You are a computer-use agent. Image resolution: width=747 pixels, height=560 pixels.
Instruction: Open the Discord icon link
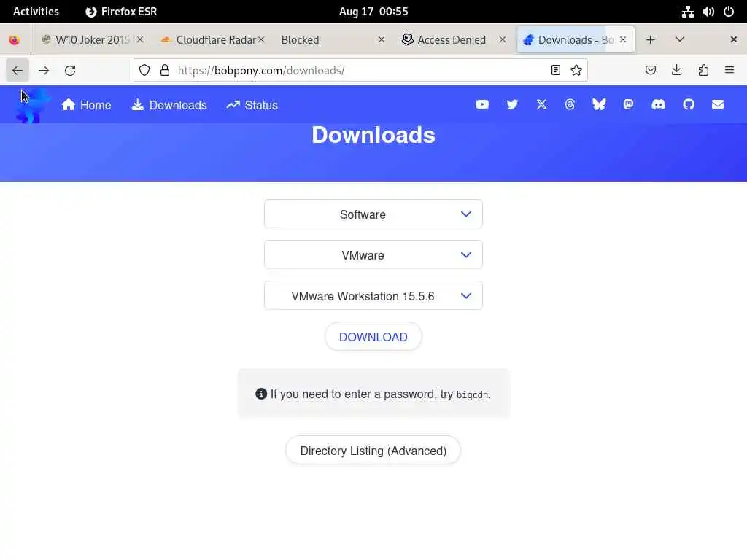(658, 104)
